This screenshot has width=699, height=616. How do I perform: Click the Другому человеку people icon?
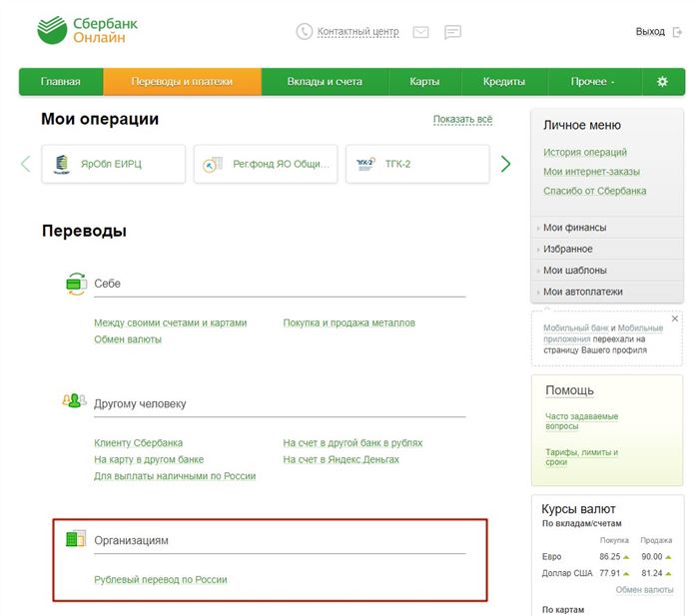pyautogui.click(x=74, y=400)
